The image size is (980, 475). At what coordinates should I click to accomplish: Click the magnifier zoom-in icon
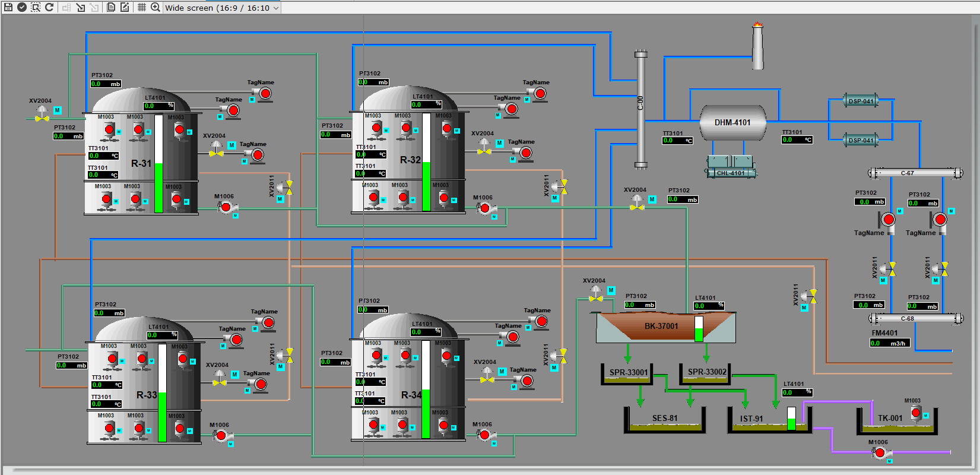[x=155, y=7]
